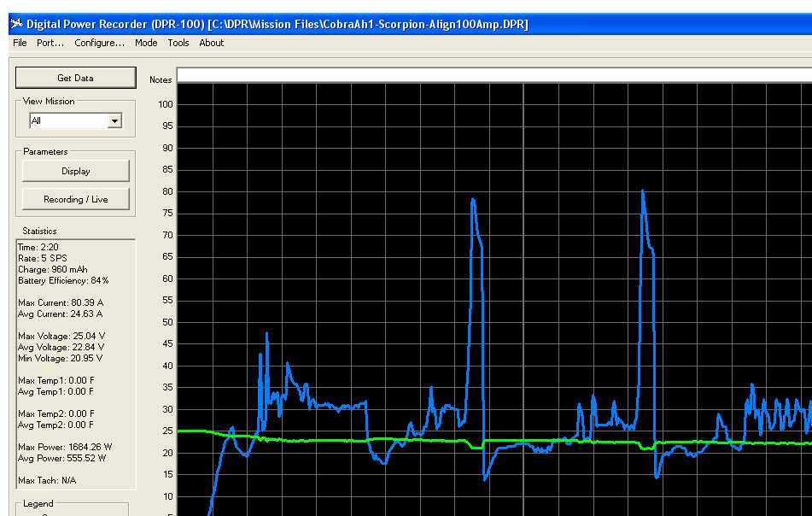Click the 'All' text in the View Mission field
812x516 pixels.
(36, 120)
